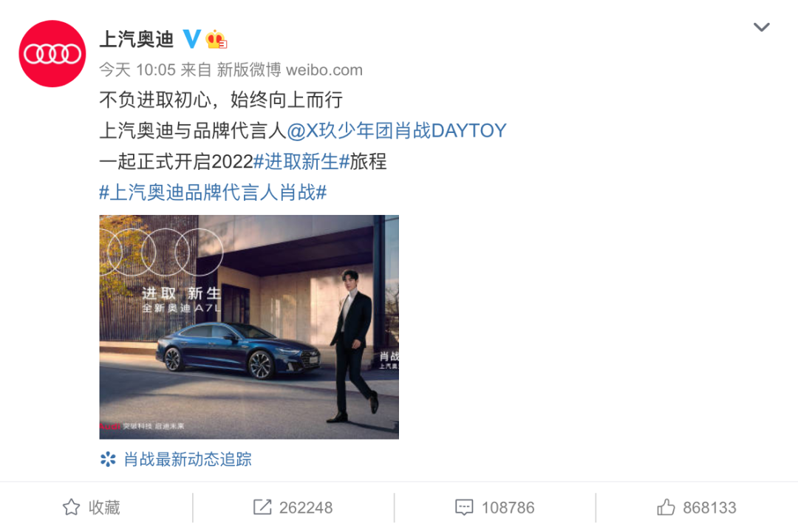Open the post options chevron menu
The height and width of the screenshot is (532, 798).
click(761, 27)
